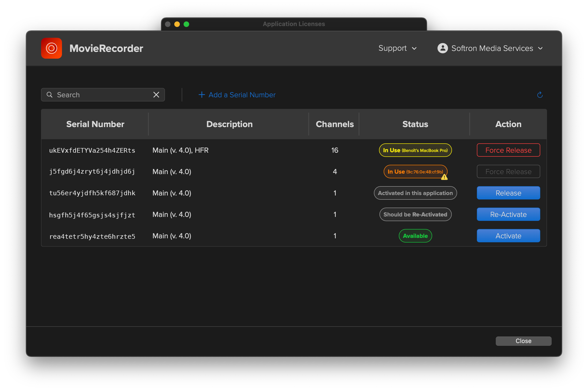Click the green zoom window button

tap(186, 24)
